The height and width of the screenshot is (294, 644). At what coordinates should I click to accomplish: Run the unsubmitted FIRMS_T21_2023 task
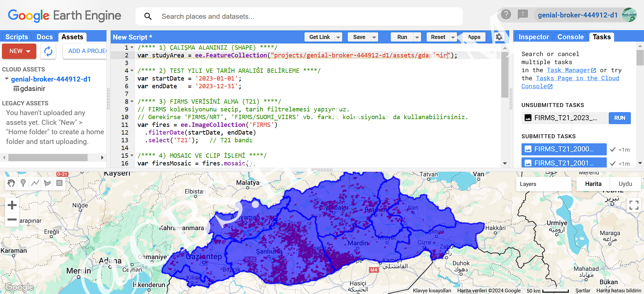[620, 118]
